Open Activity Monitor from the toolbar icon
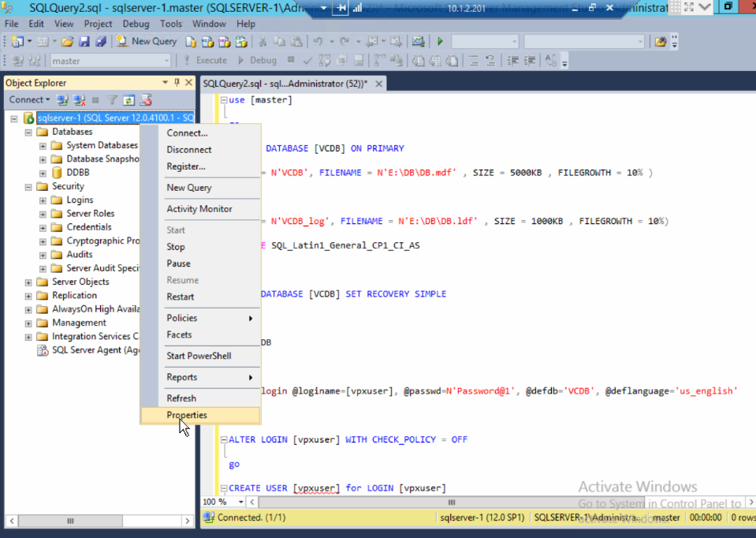Viewport: 756px width, 538px height. tap(418, 42)
